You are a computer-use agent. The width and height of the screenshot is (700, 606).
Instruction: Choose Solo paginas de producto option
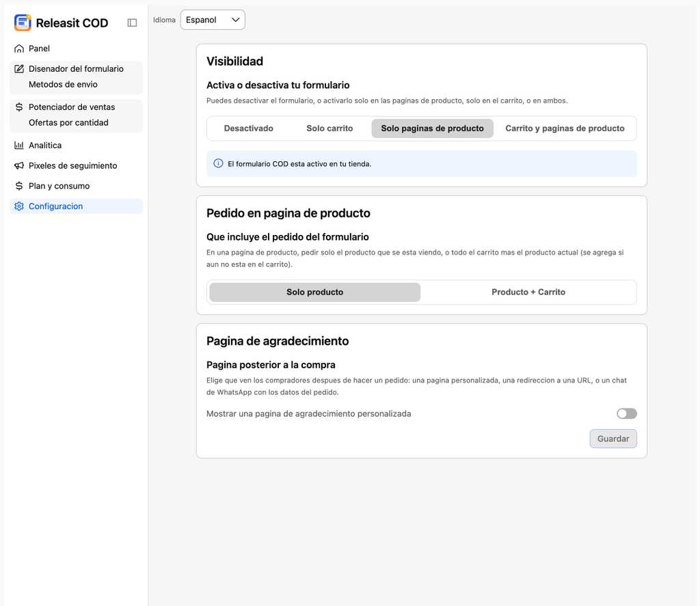pyautogui.click(x=432, y=128)
